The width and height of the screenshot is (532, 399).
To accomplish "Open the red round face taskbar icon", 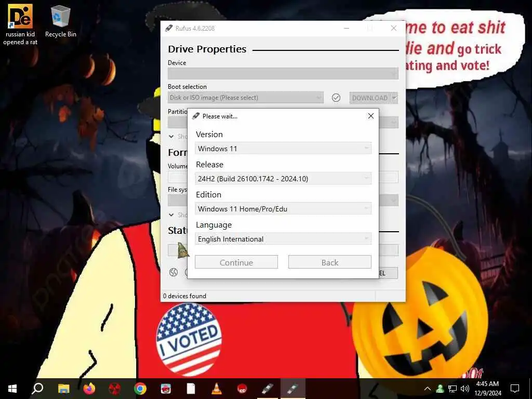I will click(242, 389).
